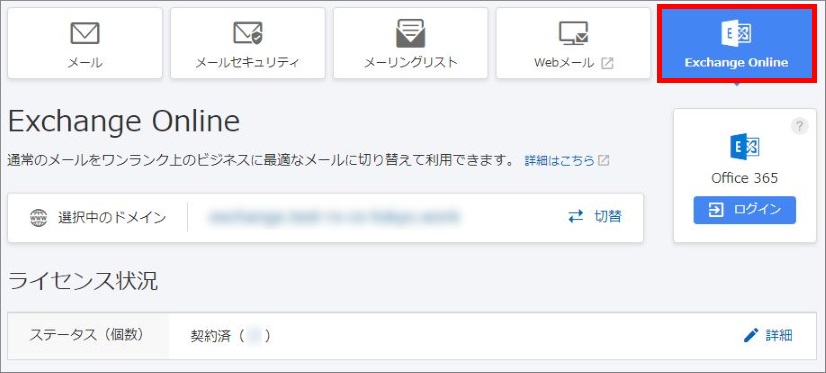Viewport: 826px width, 373px height.
Task: Click the mailing list envelope icon
Action: 410,33
